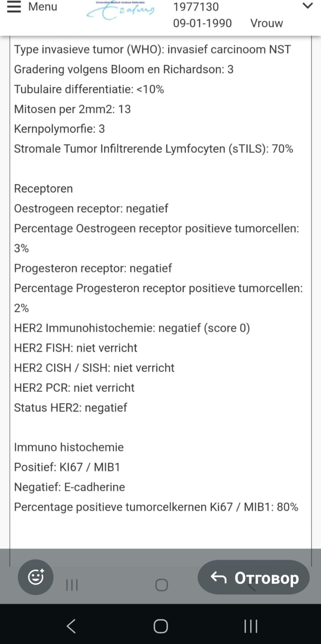Tap the Mitosen per 2mm2 line
The width and height of the screenshot is (321, 644).
click(72, 109)
